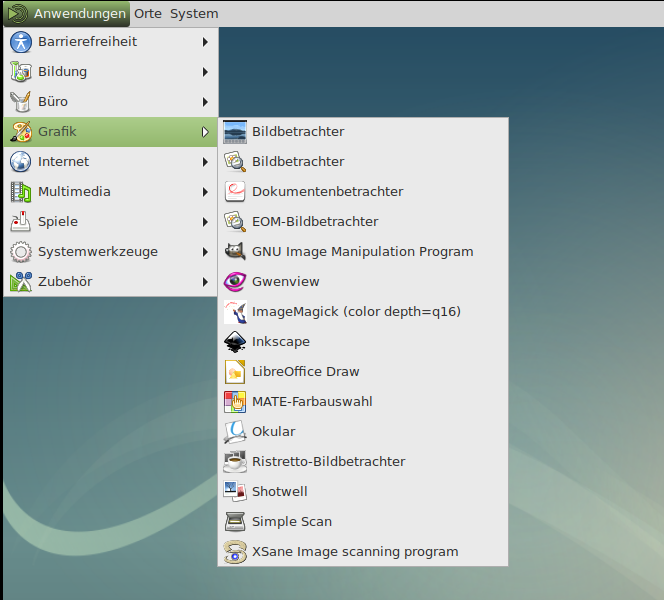Choose EOM-Bildbetrachter menu entry
664x600 pixels.
[x=315, y=222]
